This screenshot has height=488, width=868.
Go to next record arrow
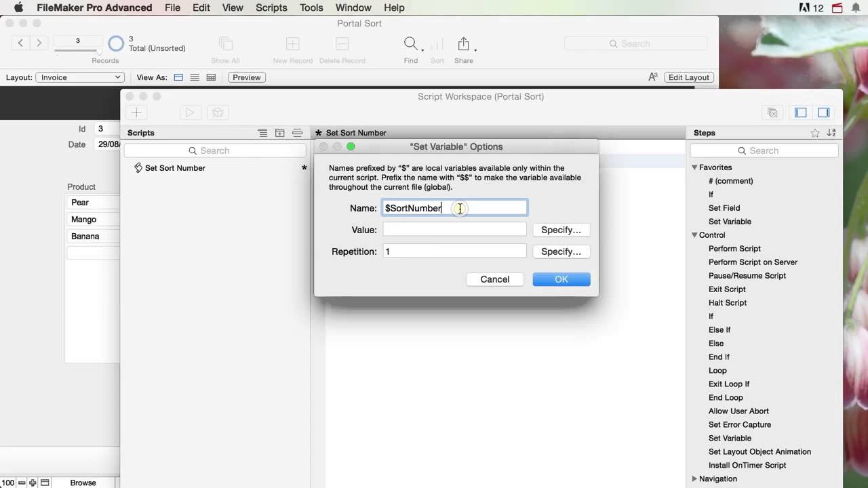click(39, 43)
